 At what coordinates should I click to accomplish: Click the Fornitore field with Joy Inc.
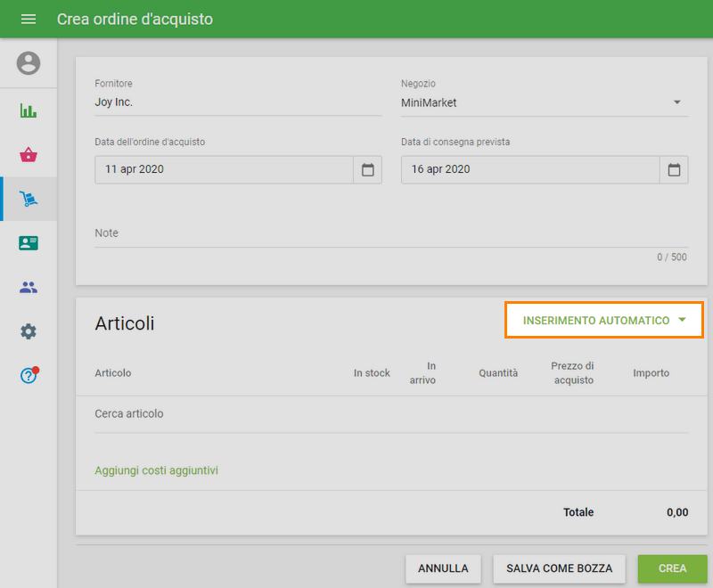pos(238,102)
